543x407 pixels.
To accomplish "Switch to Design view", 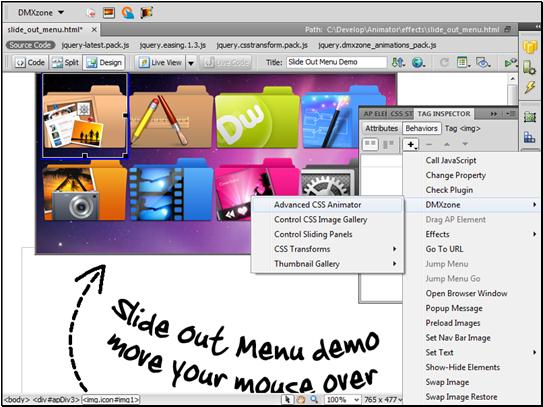I will click(104, 63).
